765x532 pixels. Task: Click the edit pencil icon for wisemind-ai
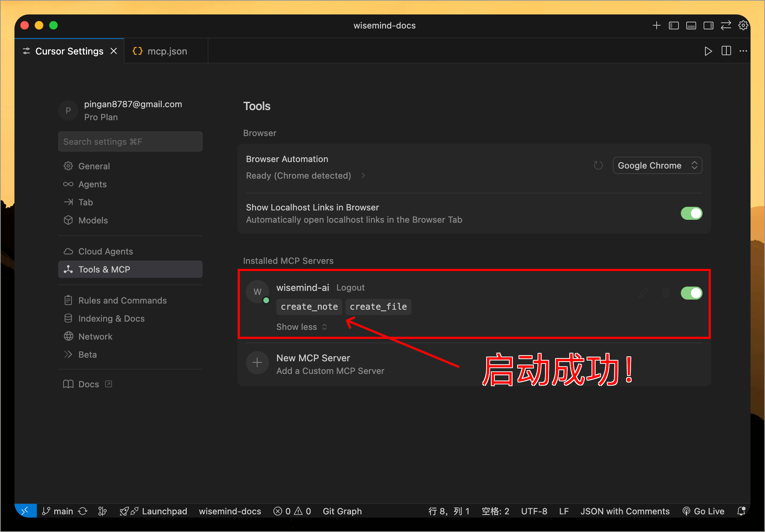pyautogui.click(x=643, y=293)
